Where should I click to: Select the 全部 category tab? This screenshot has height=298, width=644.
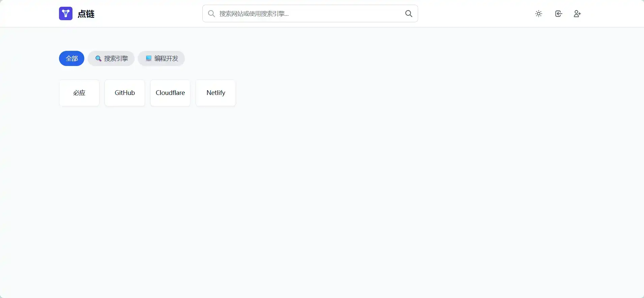pos(71,58)
